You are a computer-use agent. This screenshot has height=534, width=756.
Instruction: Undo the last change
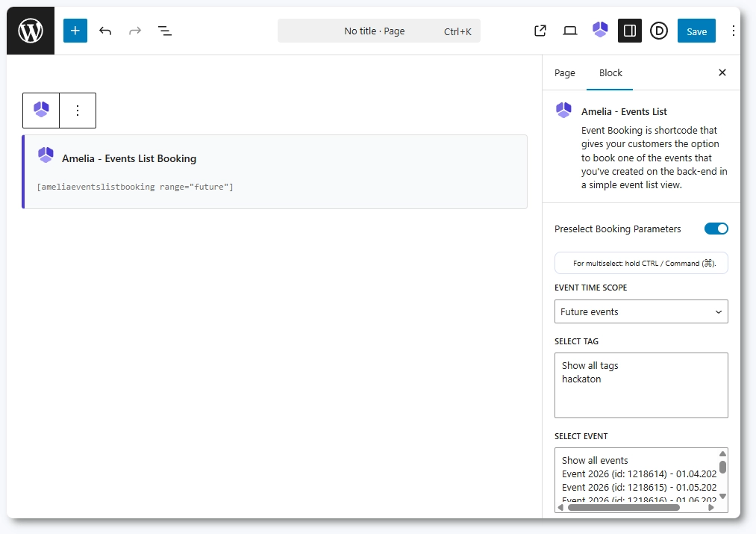click(105, 31)
